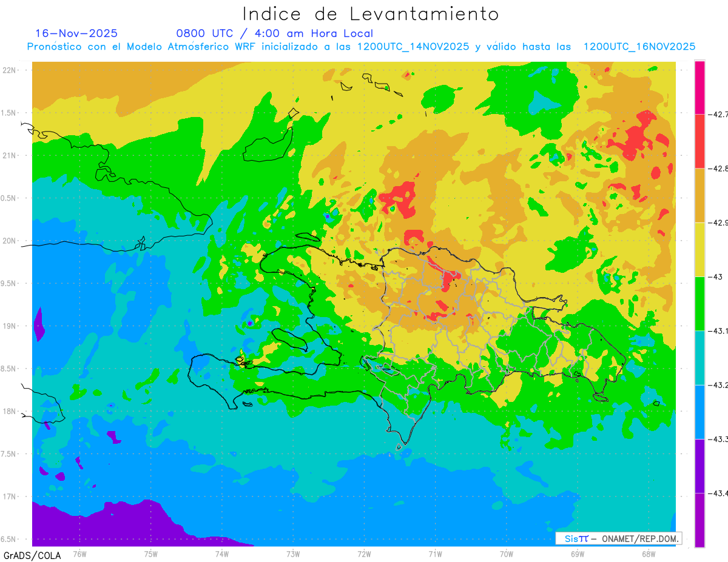
Task: Select the orange segment in the color legend
Action: point(699,195)
